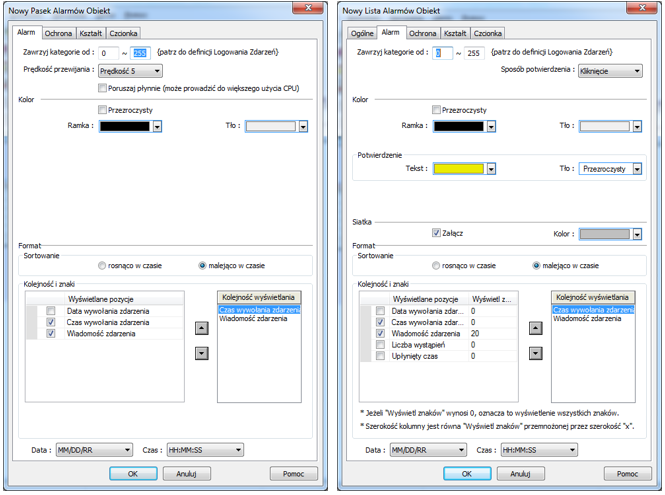
Task: Check Upłynięty czas checkbox
Action: point(380,356)
